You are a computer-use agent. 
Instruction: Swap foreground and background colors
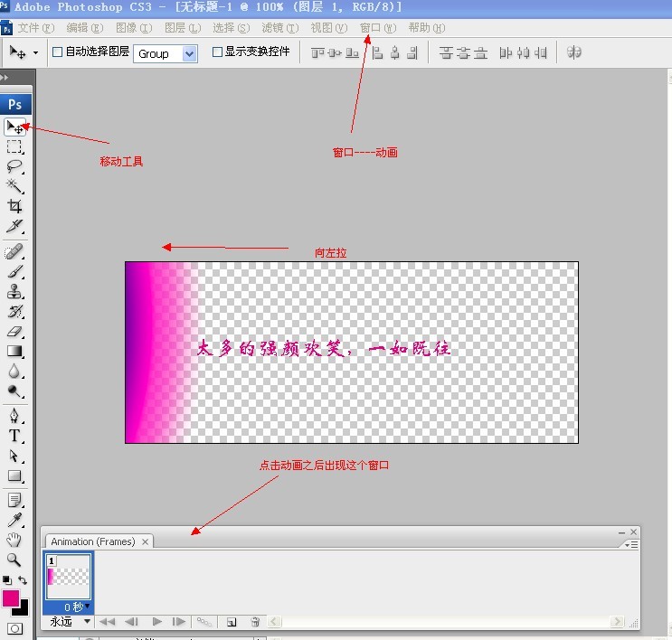(23, 580)
